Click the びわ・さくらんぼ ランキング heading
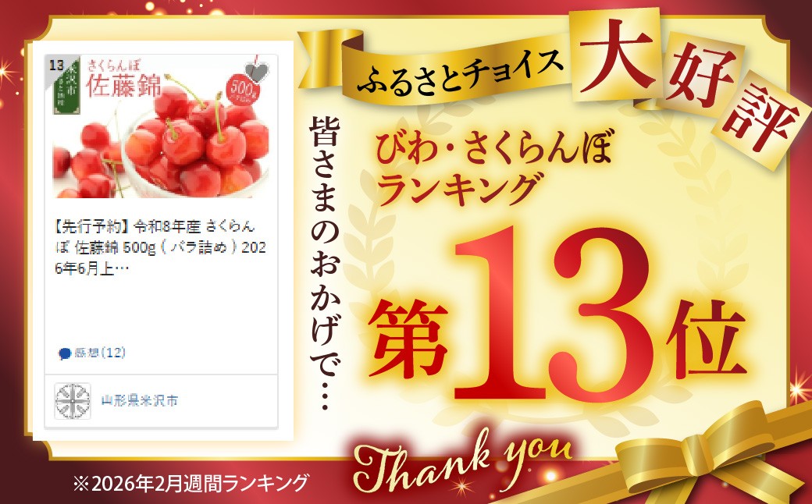 click(494, 166)
